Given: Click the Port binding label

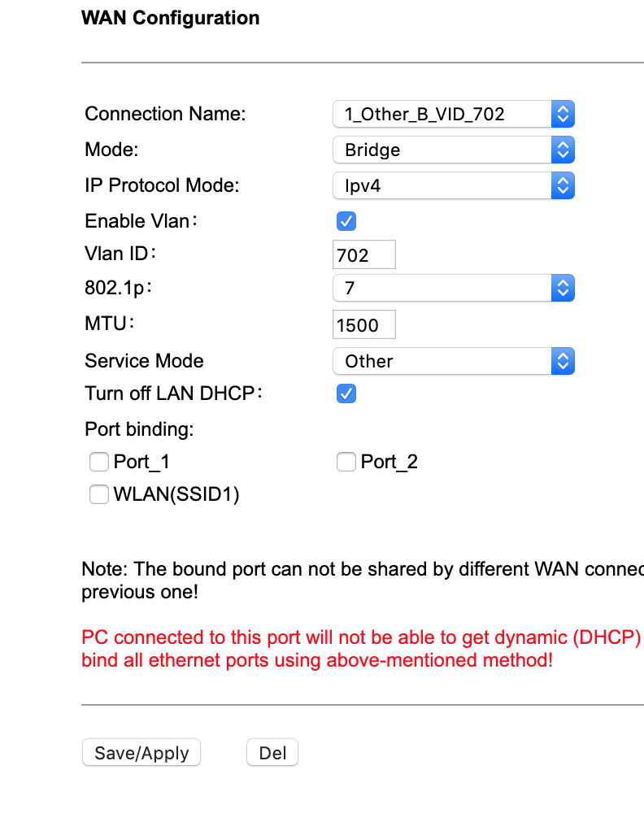Looking at the screenshot, I should pos(139,428).
